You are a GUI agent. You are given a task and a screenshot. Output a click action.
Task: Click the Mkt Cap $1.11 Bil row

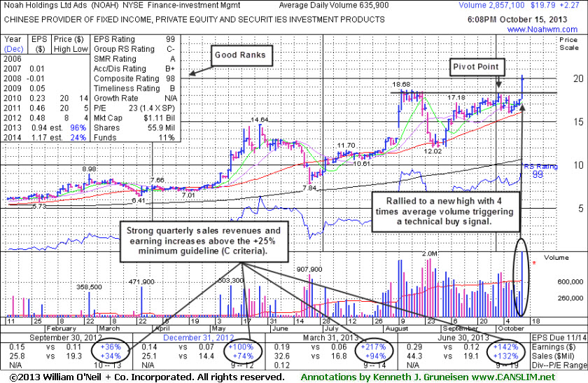134,118
